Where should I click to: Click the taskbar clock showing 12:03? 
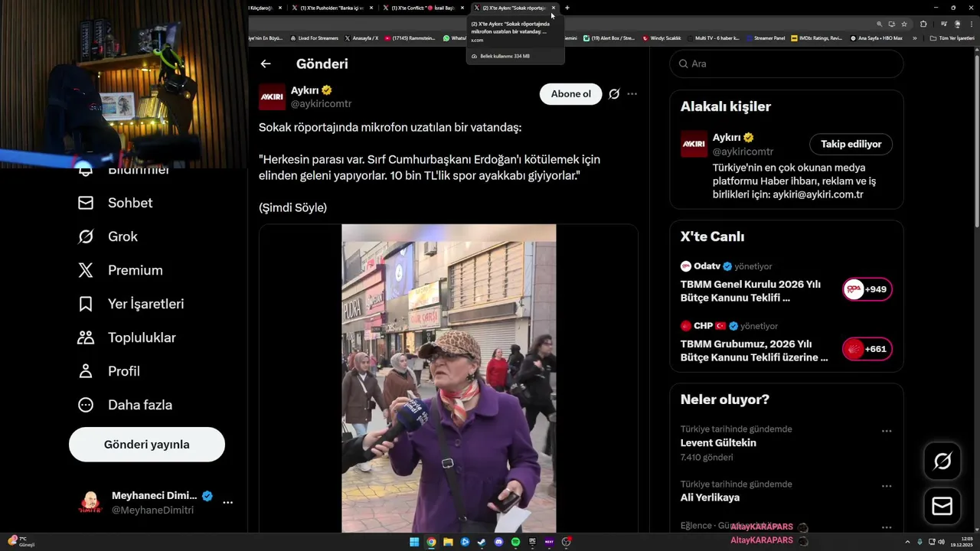point(960,542)
